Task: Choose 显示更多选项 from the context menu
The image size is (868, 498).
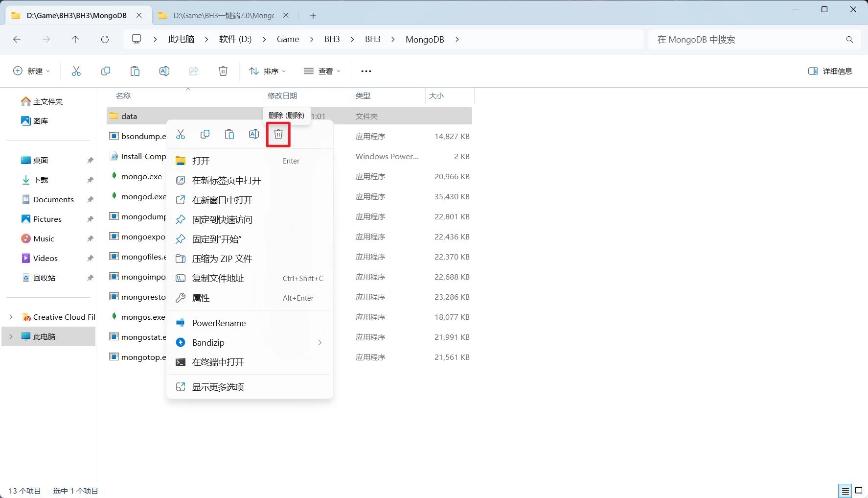Action: [217, 386]
